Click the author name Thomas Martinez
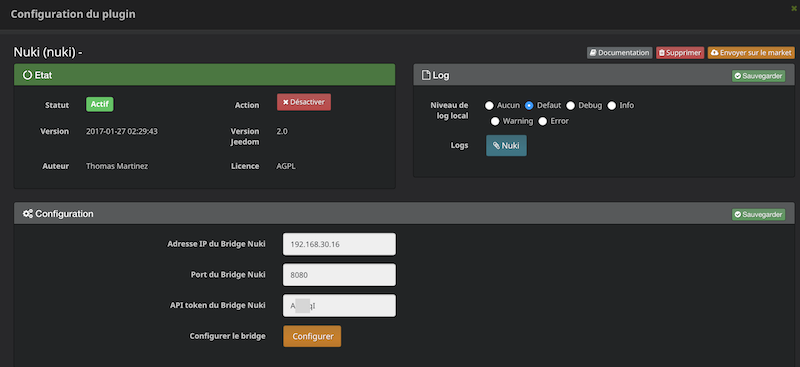This screenshot has height=367, width=800. pyautogui.click(x=117, y=166)
